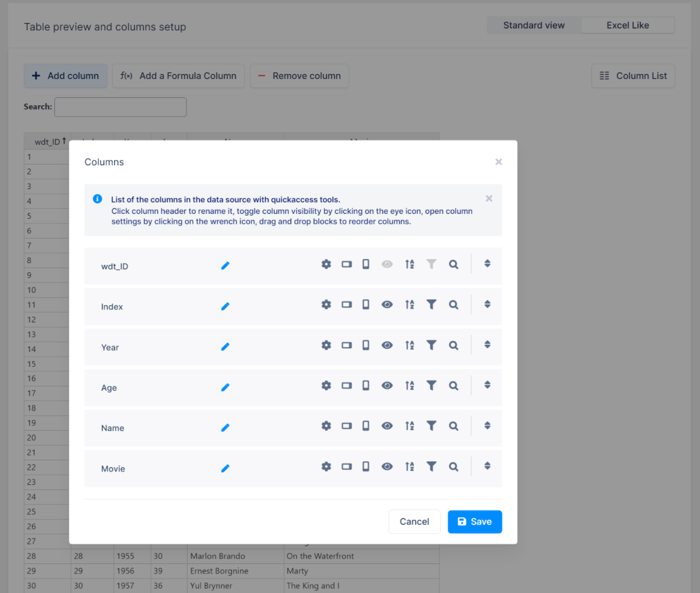Toggle global search magnifier for Name
The image size is (700, 593).
(454, 426)
